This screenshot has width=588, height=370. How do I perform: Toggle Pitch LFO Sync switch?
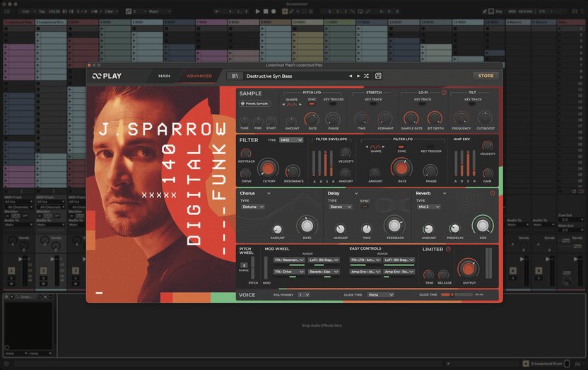pyautogui.click(x=312, y=104)
